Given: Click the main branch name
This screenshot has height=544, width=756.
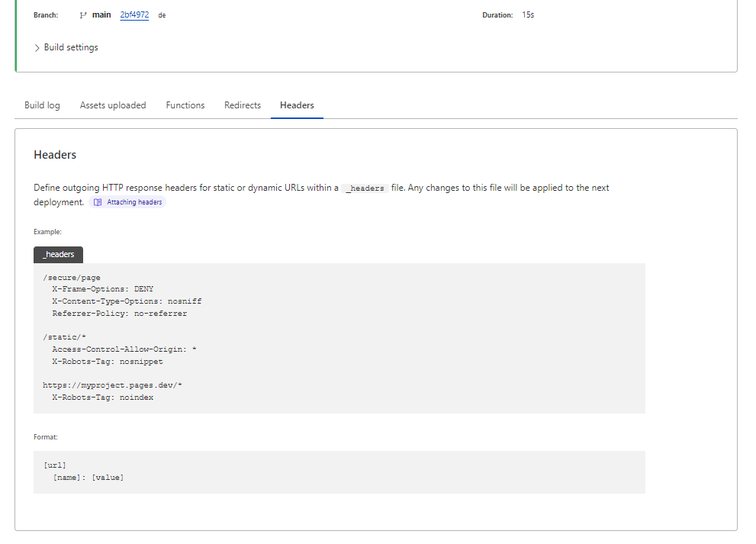Looking at the screenshot, I should 101,14.
